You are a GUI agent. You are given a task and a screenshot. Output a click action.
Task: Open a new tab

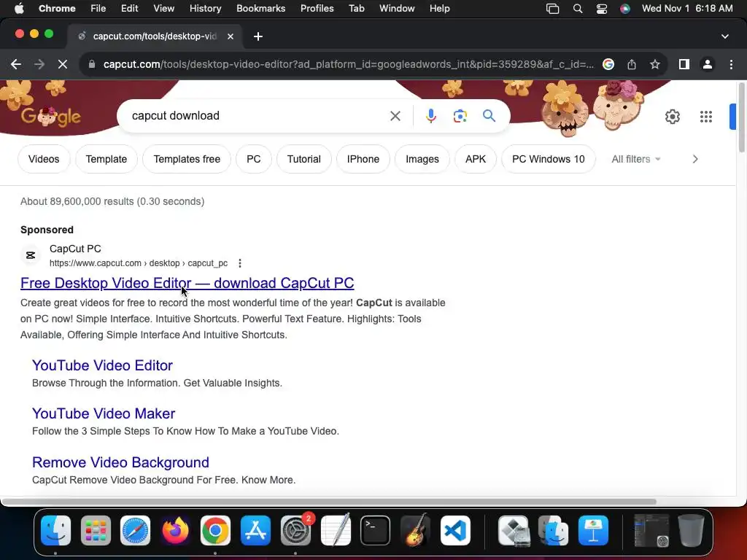[258, 36]
